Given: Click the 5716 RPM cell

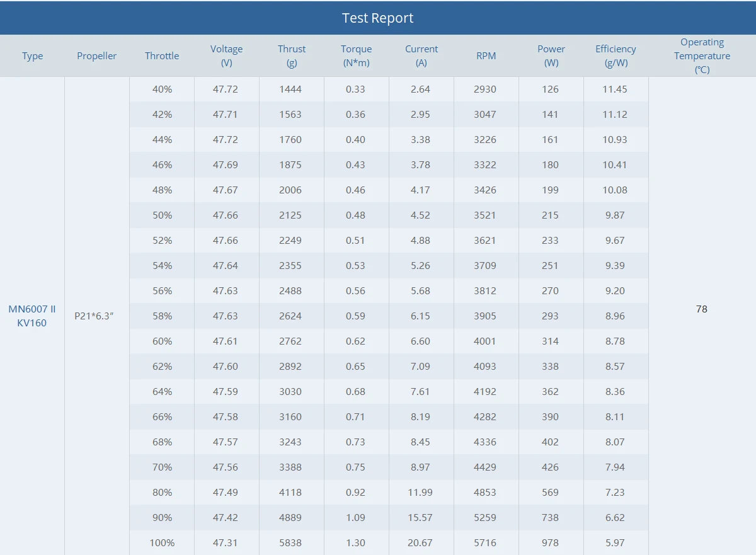Looking at the screenshot, I should 485,542.
